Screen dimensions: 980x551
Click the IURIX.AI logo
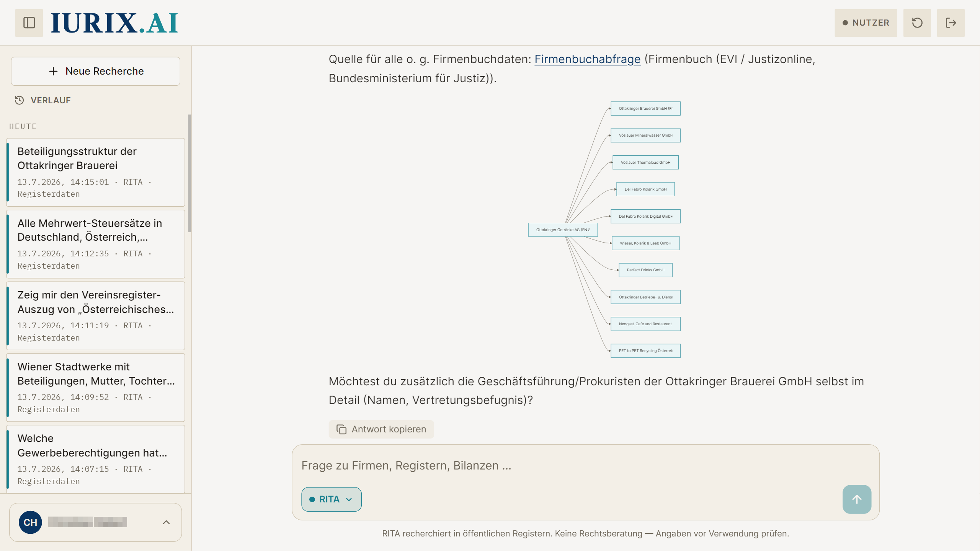[114, 23]
